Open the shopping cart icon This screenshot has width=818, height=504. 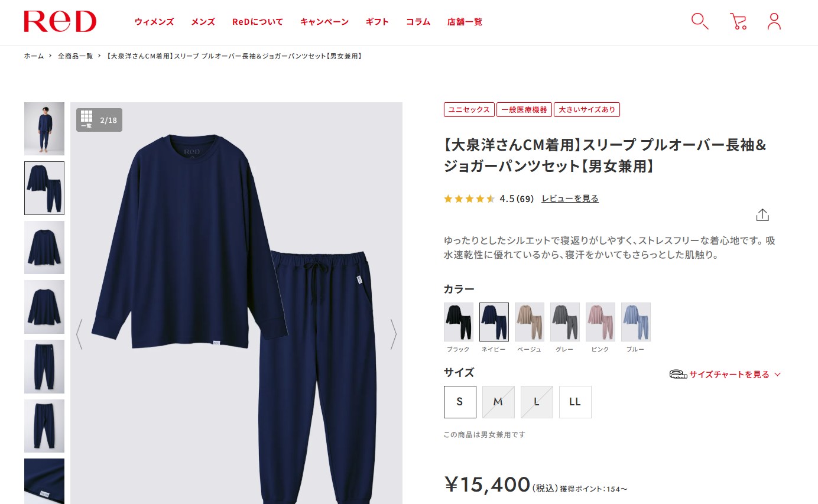pos(738,22)
